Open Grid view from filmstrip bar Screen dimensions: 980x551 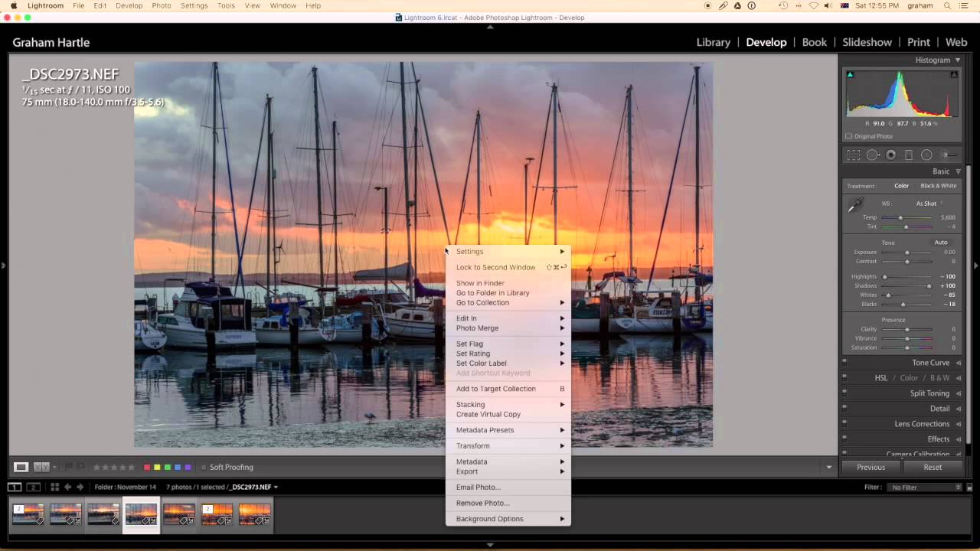54,487
